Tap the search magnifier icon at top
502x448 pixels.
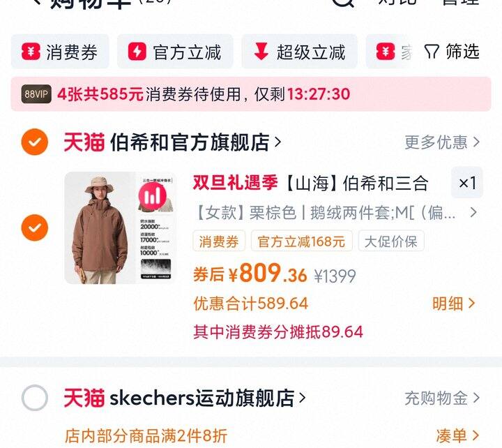pyautogui.click(x=343, y=3)
